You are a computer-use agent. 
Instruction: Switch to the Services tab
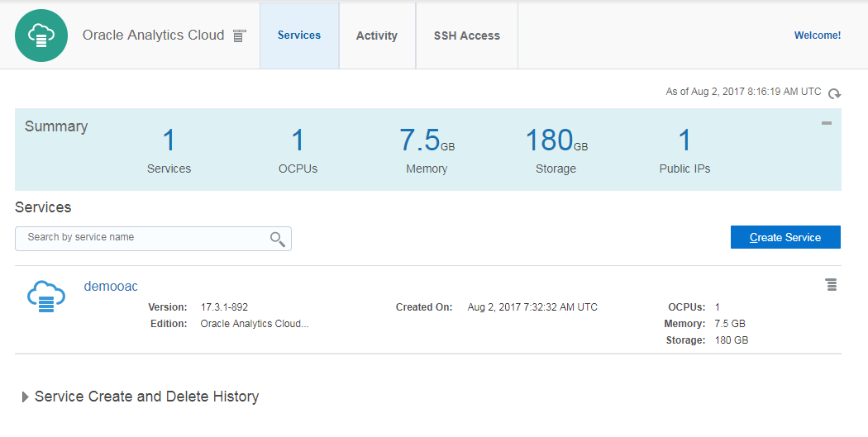tap(299, 36)
